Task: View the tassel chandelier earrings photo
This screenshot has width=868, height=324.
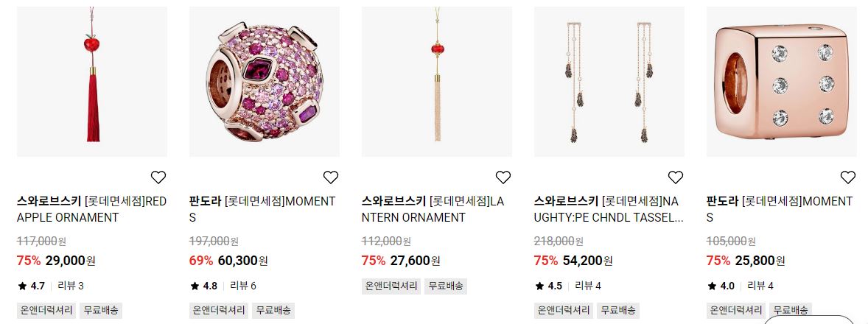Action: tap(609, 82)
